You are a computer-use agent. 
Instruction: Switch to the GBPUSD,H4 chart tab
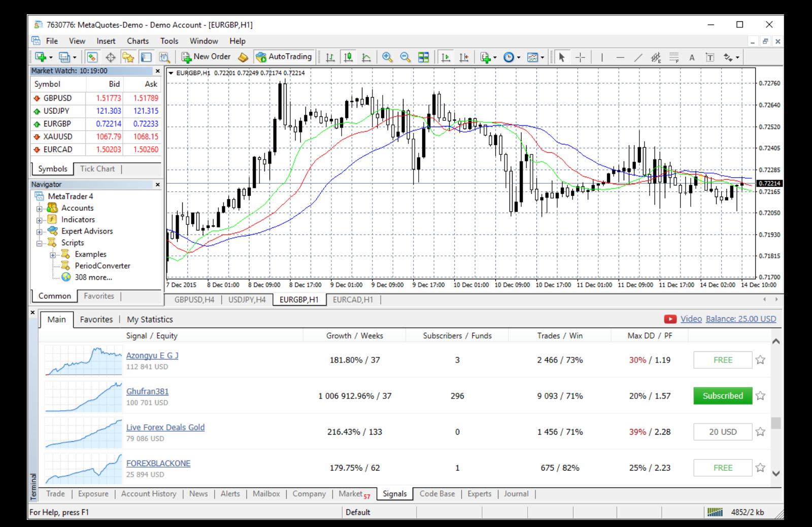194,300
